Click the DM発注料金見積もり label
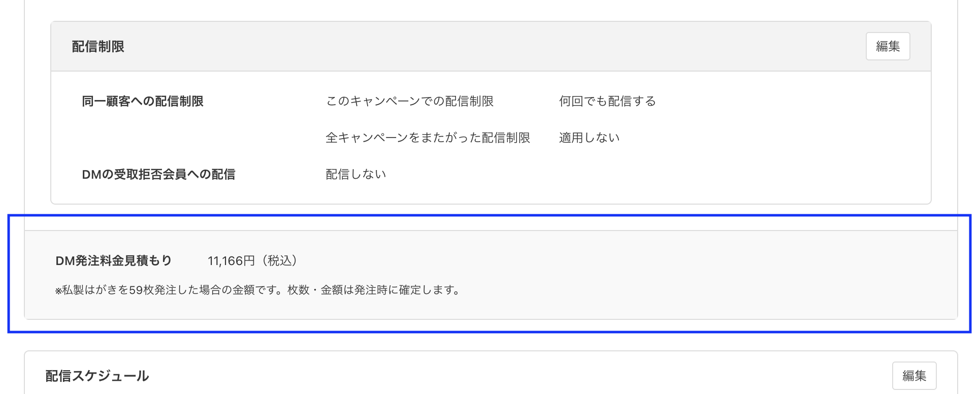 coord(113,260)
